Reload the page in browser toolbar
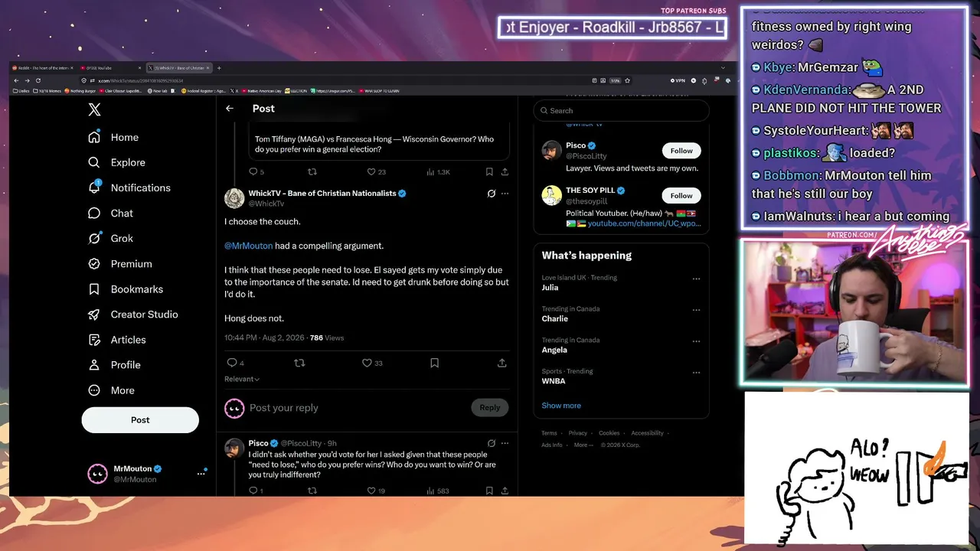Viewport: 980px width, 551px height. coord(38,80)
